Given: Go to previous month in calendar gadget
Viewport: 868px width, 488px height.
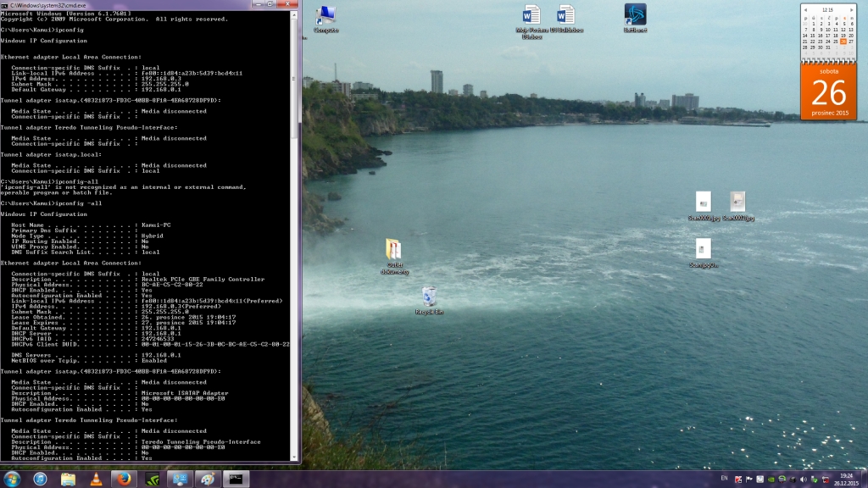Looking at the screenshot, I should [806, 10].
